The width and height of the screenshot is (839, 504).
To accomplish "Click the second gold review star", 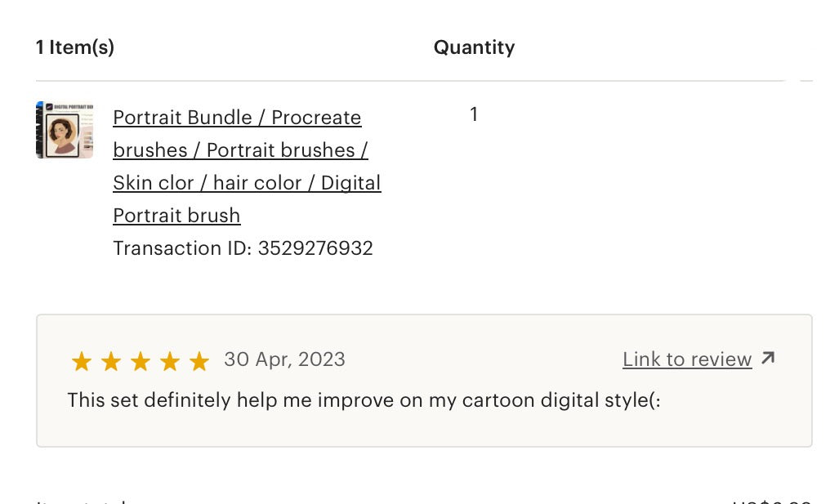I will tap(111, 361).
